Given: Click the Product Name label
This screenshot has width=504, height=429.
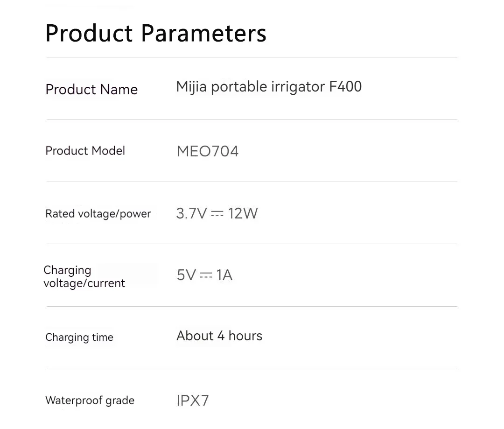Looking at the screenshot, I should click(91, 89).
